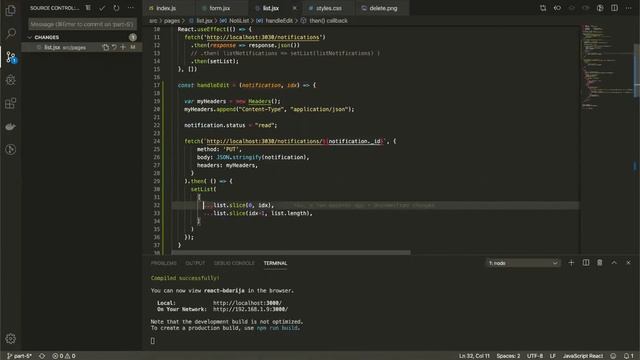This screenshot has height=360, width=640.
Task: Split the terminal panel
Action: (x=586, y=263)
